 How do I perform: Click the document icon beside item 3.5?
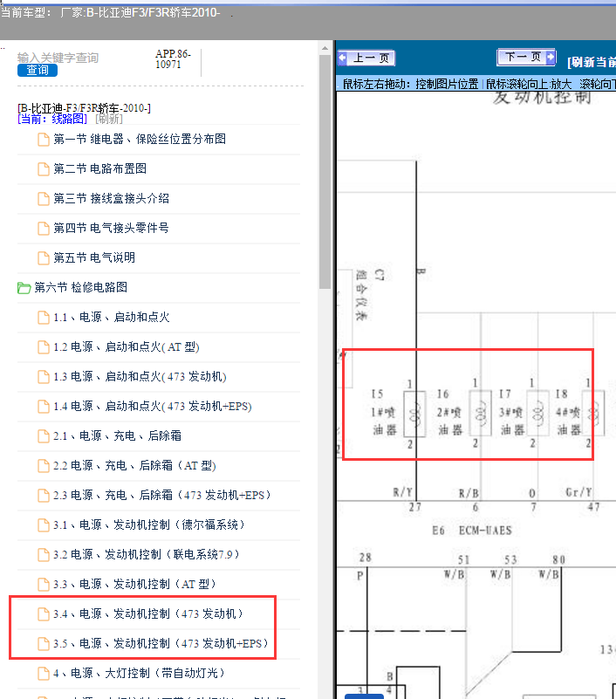pyautogui.click(x=44, y=644)
